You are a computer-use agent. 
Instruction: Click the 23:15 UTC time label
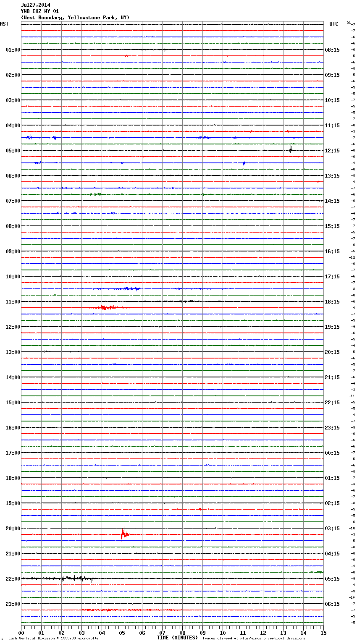(x=332, y=428)
